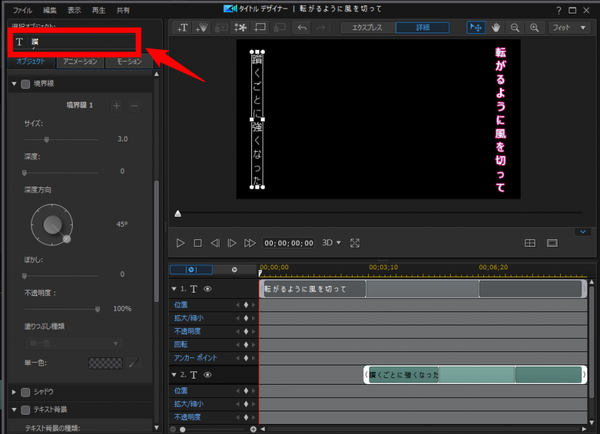Select the clock timeline view toggle

tap(234, 269)
